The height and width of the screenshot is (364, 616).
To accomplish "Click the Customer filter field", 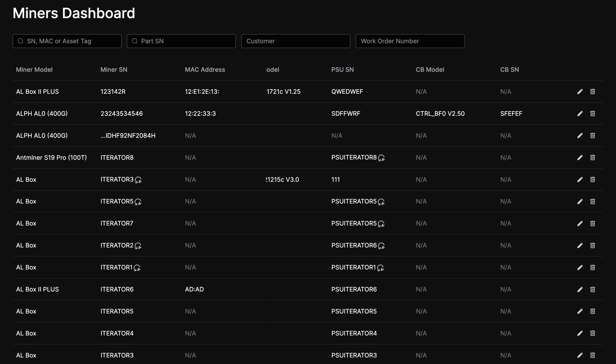I will (x=295, y=41).
